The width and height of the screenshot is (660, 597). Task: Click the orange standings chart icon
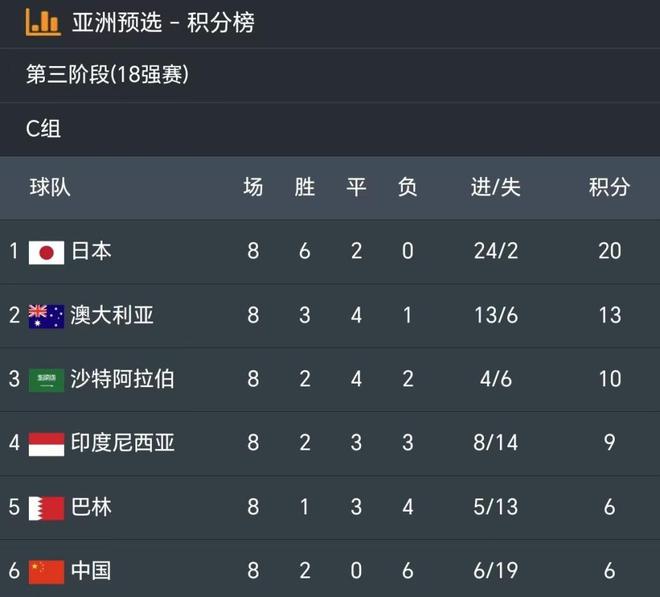(43, 21)
